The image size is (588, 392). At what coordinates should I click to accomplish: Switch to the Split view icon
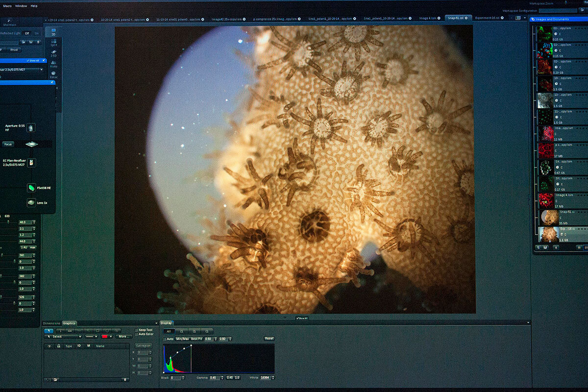[53, 42]
